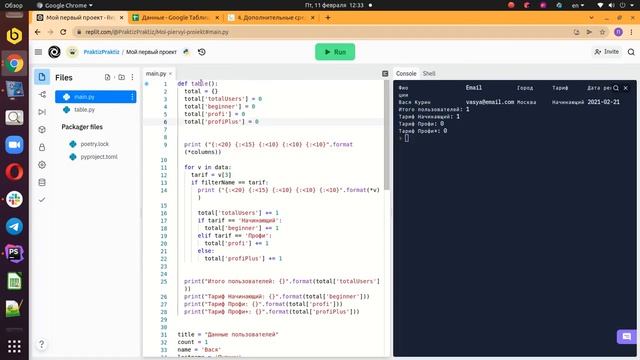Screen dimensions: 640x360
Task: Close the main.py editor tab
Action: [x=170, y=73]
